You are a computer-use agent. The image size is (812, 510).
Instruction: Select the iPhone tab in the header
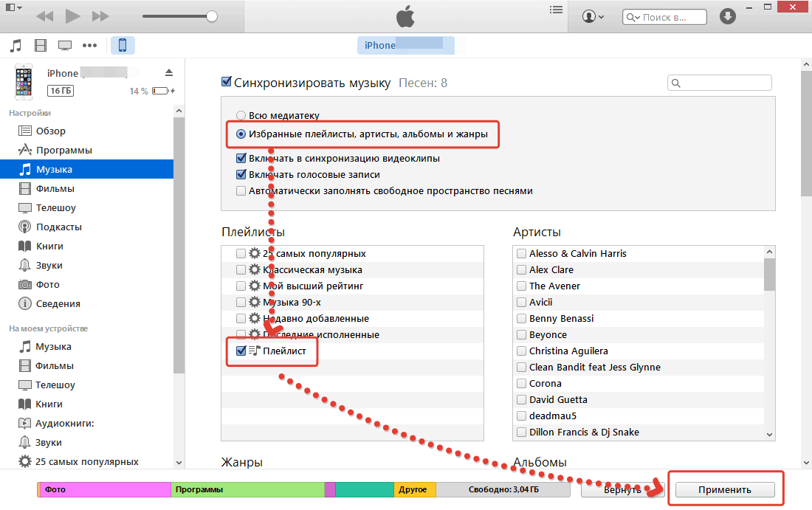(x=406, y=45)
